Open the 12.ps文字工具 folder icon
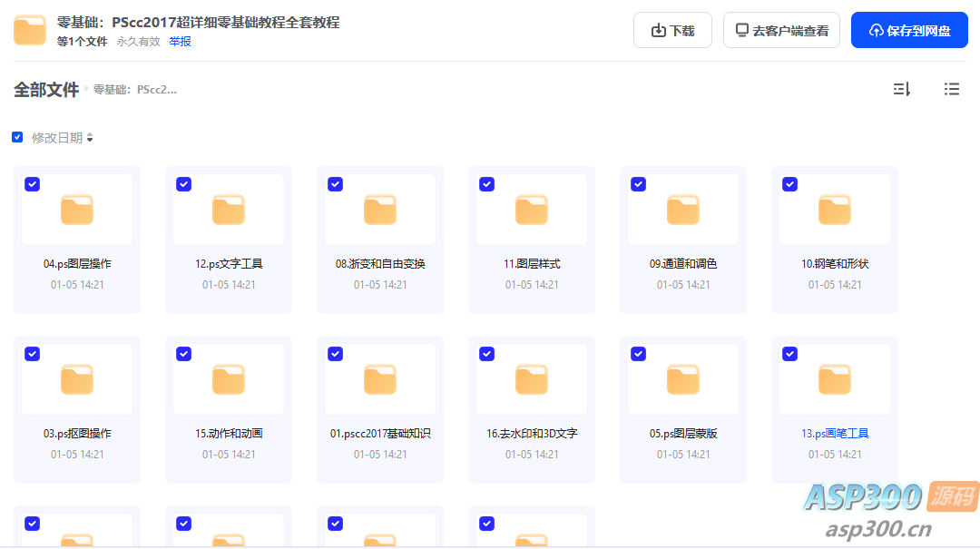The width and height of the screenshot is (980, 549). [x=228, y=210]
